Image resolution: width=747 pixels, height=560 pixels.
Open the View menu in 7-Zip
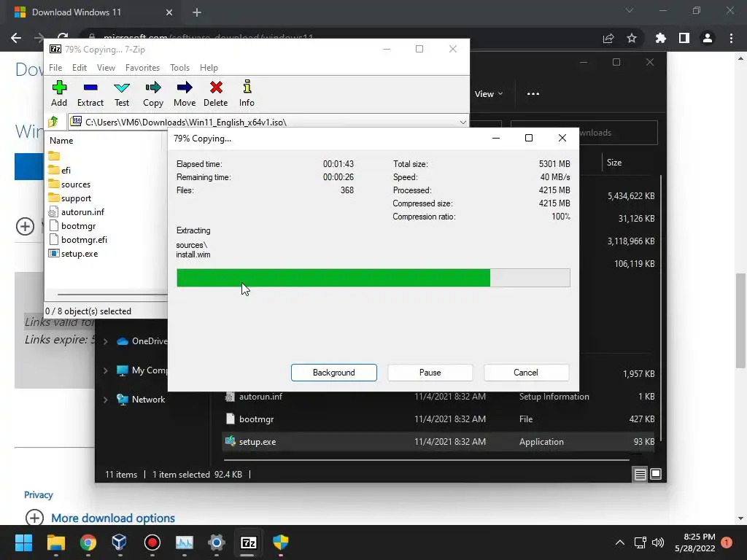click(x=106, y=68)
